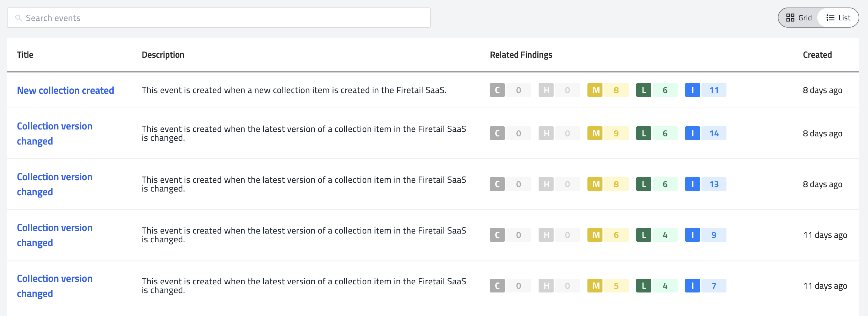Screen dimensions: 868x316
Task: Click Critical badge in row with 9 info findings
Action: point(510,235)
